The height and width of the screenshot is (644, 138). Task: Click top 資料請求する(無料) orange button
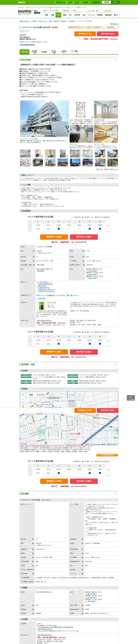coord(85,34)
